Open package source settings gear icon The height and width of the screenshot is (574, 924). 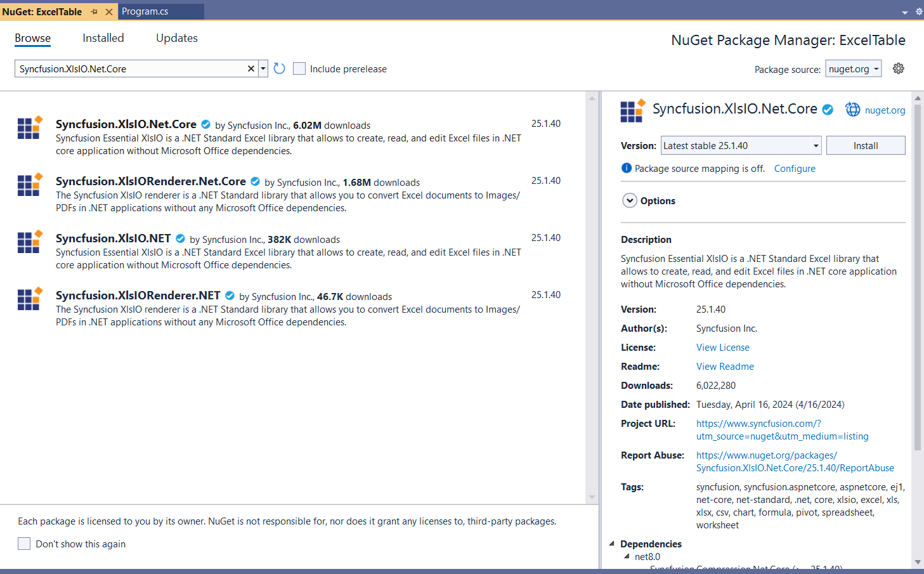coord(898,68)
